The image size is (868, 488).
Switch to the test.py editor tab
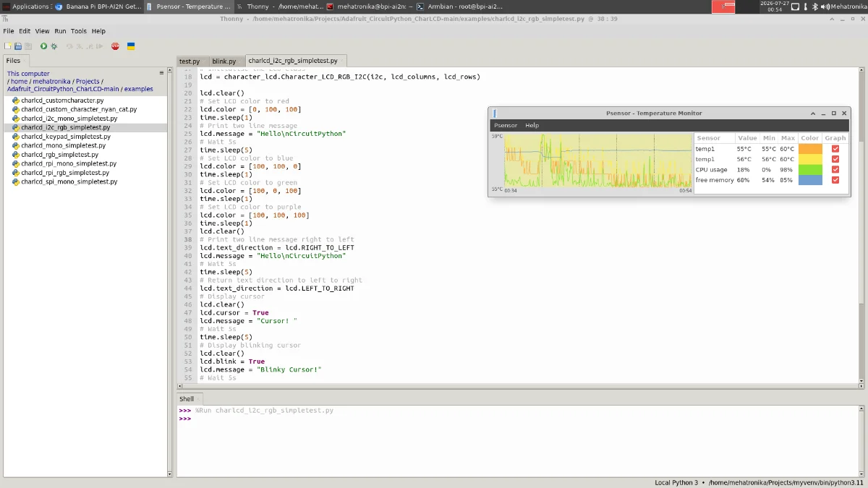coord(192,61)
